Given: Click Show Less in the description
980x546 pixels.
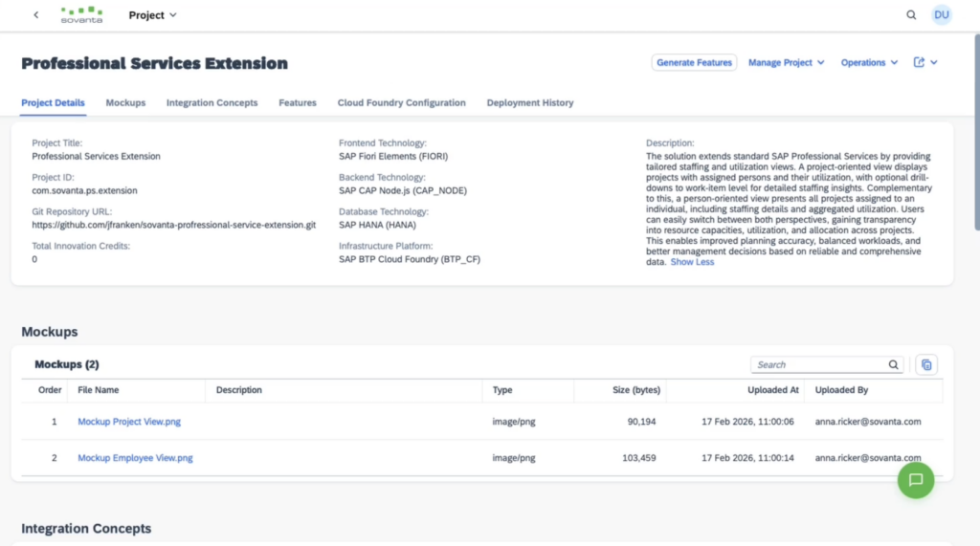Looking at the screenshot, I should tap(692, 262).
